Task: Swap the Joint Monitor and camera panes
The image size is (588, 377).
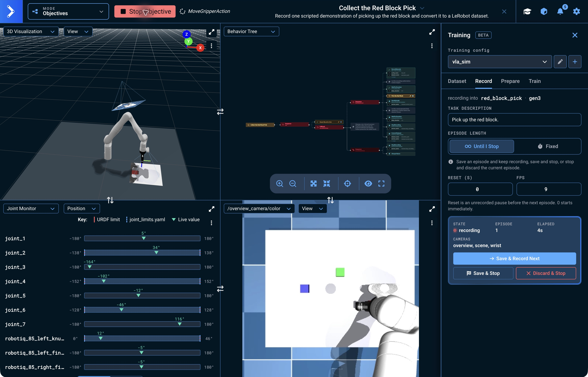Action: pos(220,289)
